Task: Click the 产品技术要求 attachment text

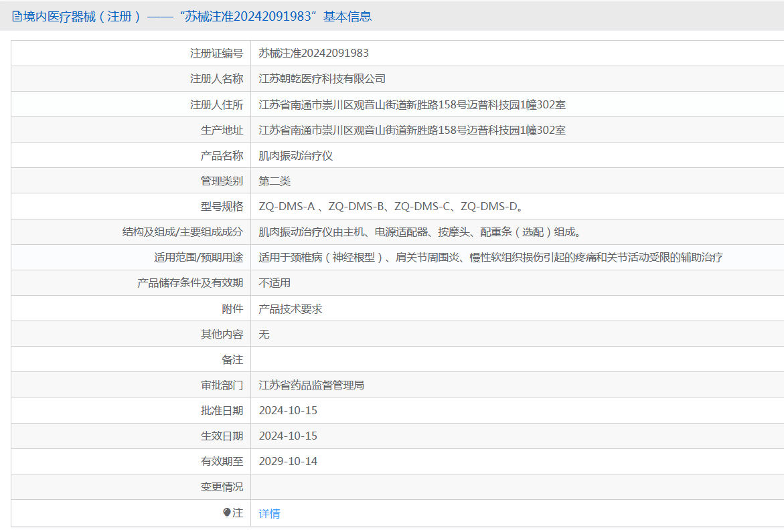Action: (291, 309)
